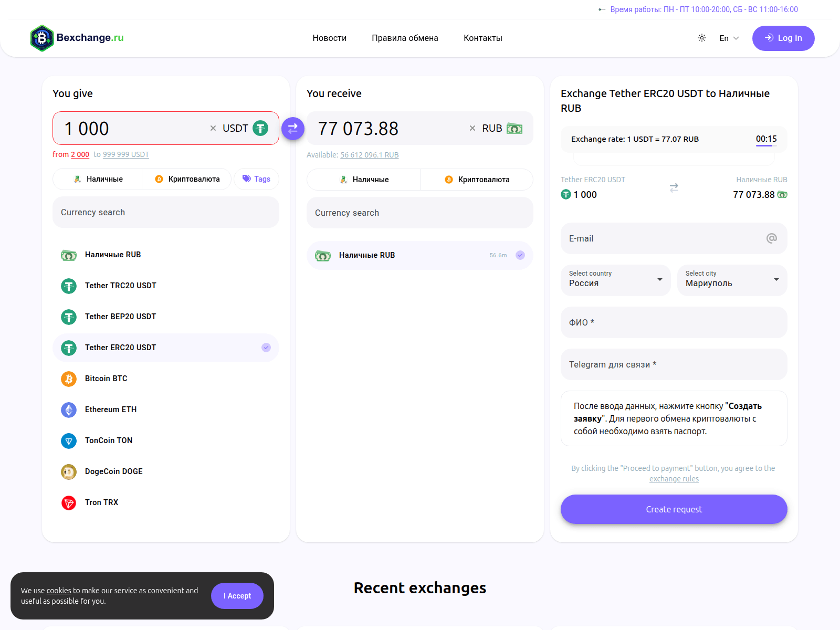Viewport: 840px width, 630px height.
Task: Choose Tron TRX icon
Action: 69,503
